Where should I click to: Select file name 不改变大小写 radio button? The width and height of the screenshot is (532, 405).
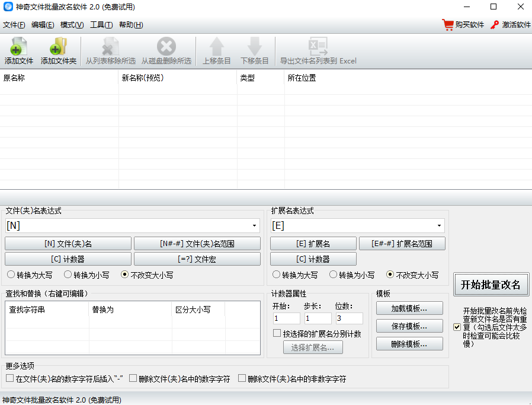(x=125, y=275)
